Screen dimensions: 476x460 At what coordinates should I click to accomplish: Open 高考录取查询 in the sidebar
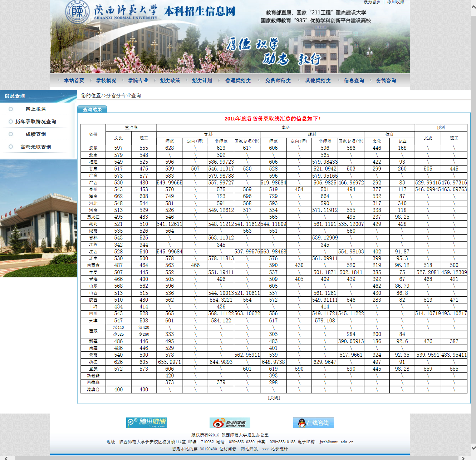[x=35, y=147]
